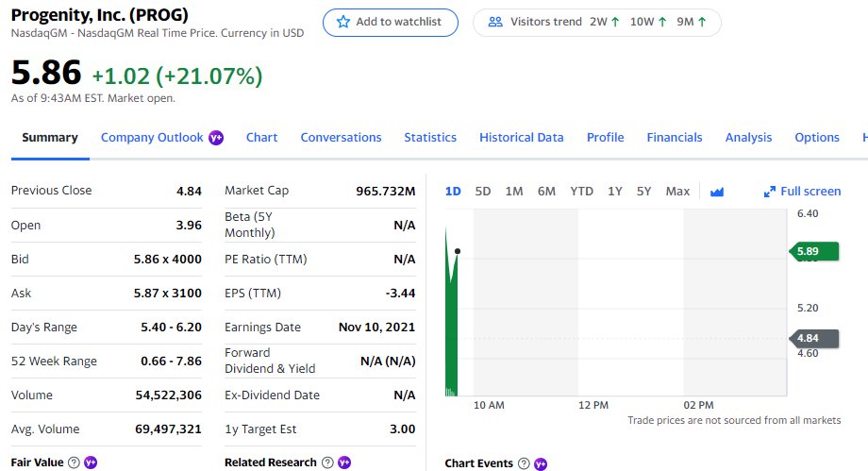Screen dimensions: 868x471
Task: Click the Avg. Volume value 69,497,321
Action: pos(168,429)
